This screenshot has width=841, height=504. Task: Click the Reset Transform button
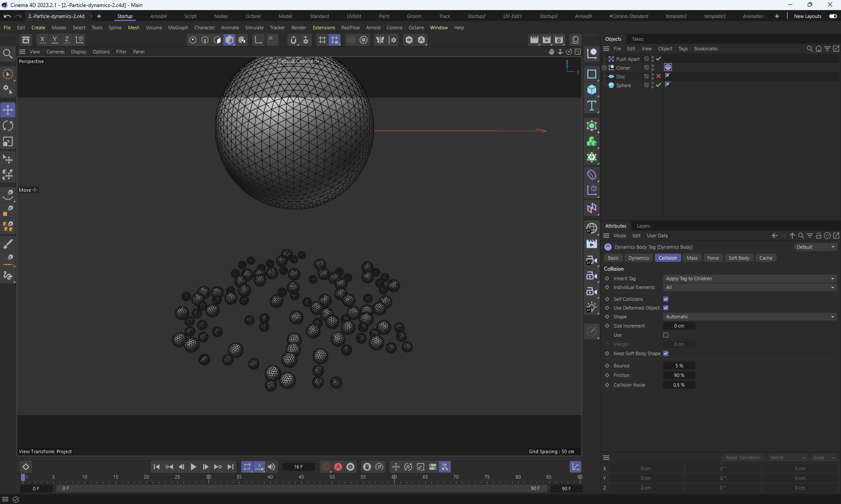[742, 458]
